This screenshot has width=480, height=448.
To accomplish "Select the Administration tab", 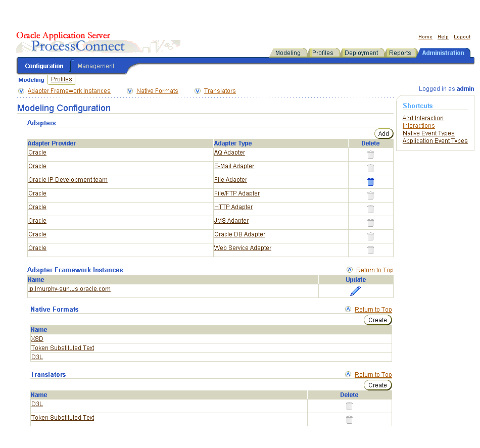I will [443, 53].
